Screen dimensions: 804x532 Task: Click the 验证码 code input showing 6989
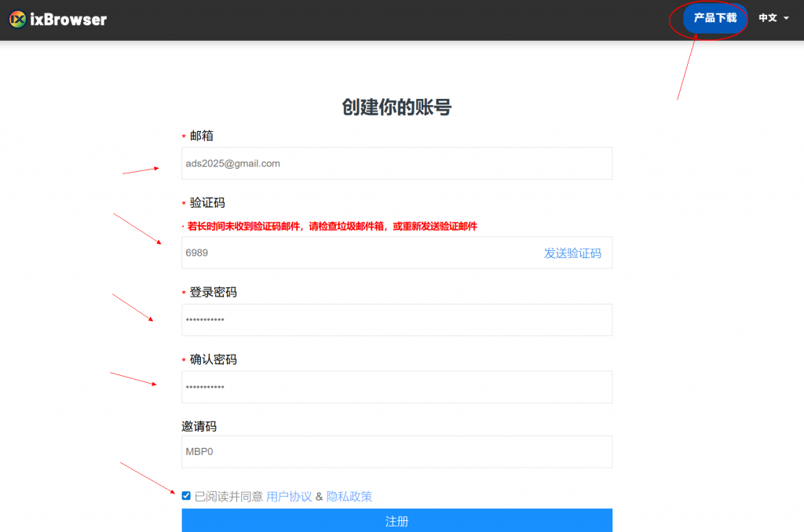click(x=353, y=253)
